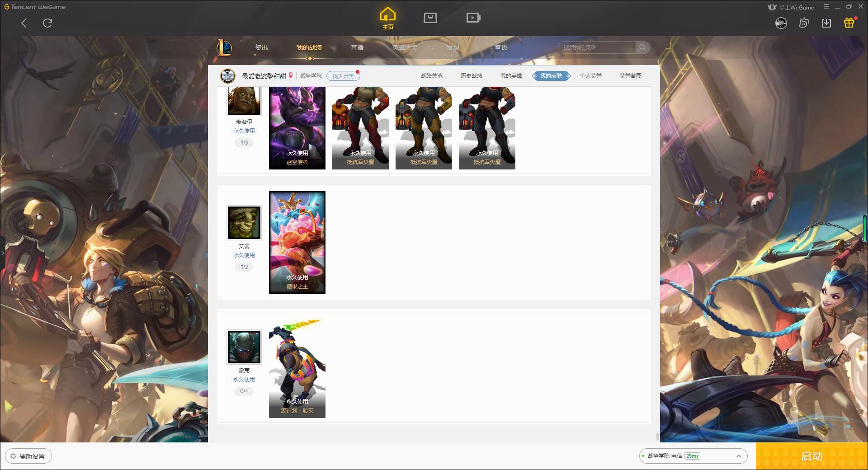Open the gift box icon

pos(849,23)
